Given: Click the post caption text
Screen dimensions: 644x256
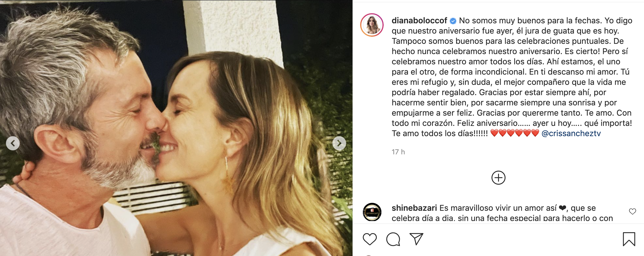Looking at the screenshot, I should [512, 77].
